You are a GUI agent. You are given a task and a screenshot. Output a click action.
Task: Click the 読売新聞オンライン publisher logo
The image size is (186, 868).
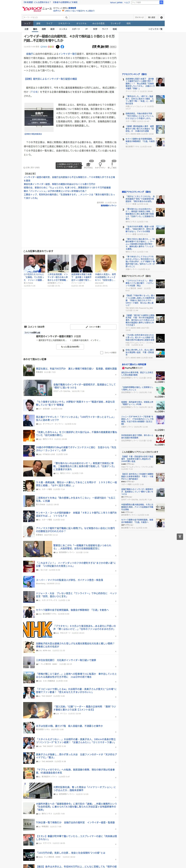click(104, 47)
